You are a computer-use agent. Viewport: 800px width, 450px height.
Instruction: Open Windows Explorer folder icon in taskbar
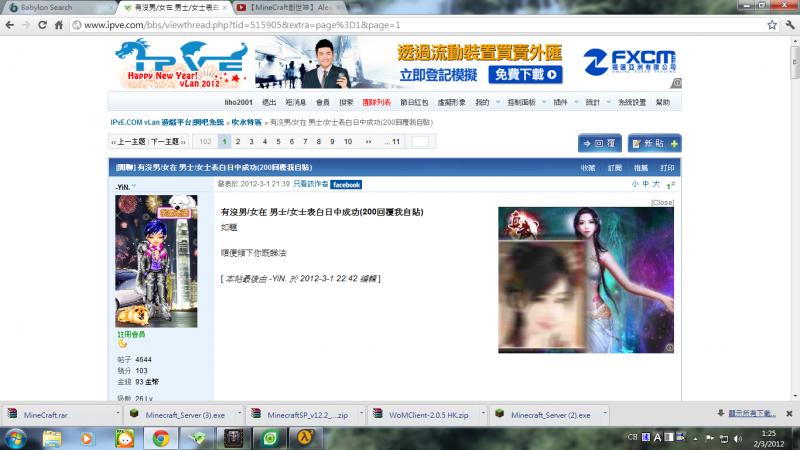click(52, 437)
